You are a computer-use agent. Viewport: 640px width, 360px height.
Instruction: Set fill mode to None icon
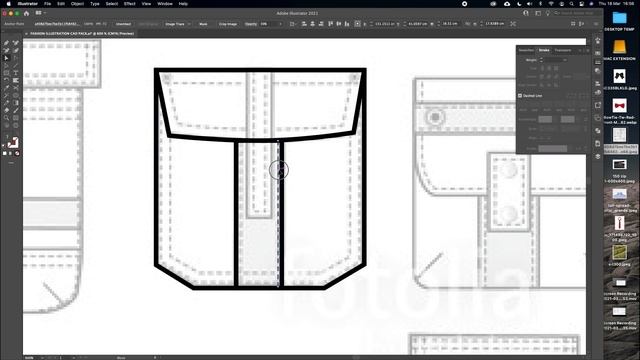17,153
